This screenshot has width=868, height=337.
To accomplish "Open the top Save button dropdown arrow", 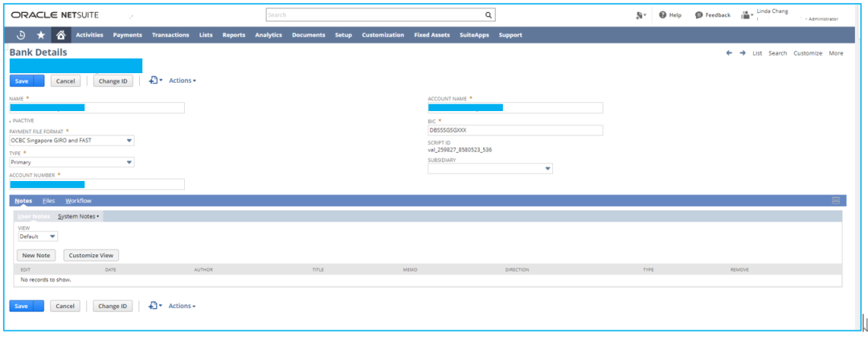I will [39, 81].
